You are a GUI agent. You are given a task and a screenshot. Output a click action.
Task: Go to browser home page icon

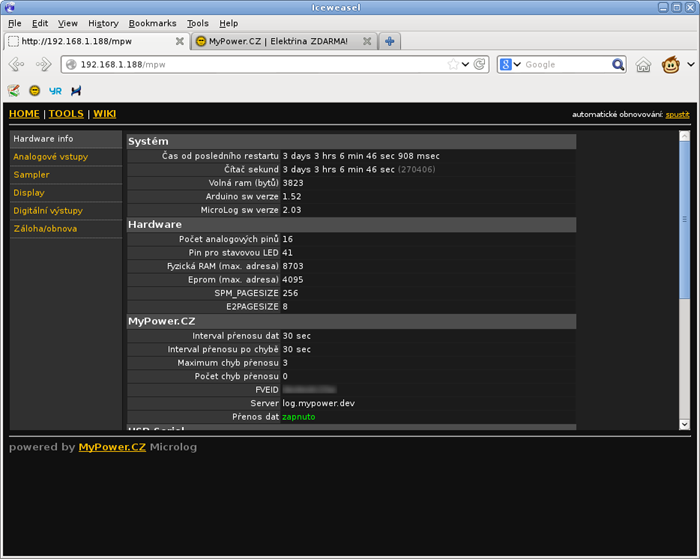tap(644, 65)
